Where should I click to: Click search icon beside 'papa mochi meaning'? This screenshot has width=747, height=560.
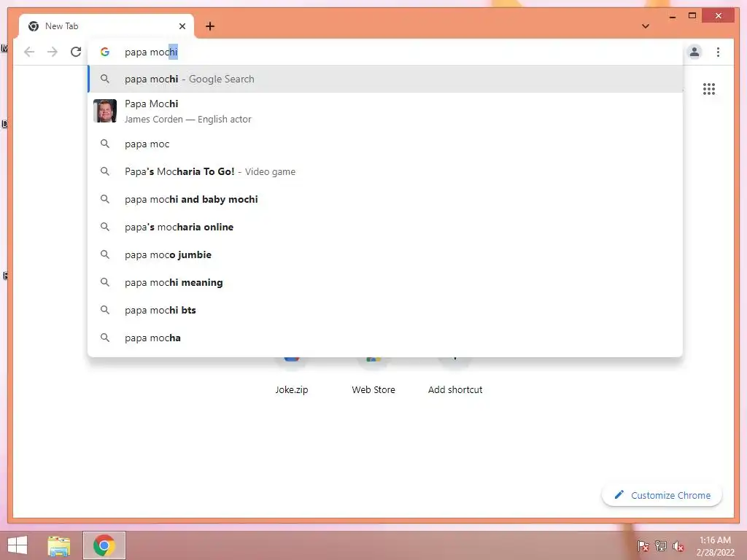point(105,282)
